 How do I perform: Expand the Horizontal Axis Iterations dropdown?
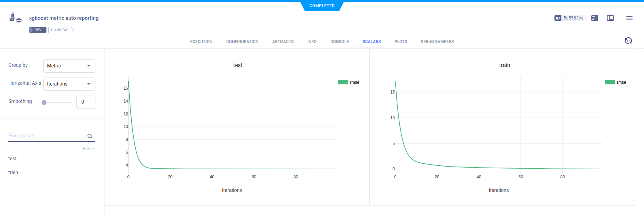point(69,84)
